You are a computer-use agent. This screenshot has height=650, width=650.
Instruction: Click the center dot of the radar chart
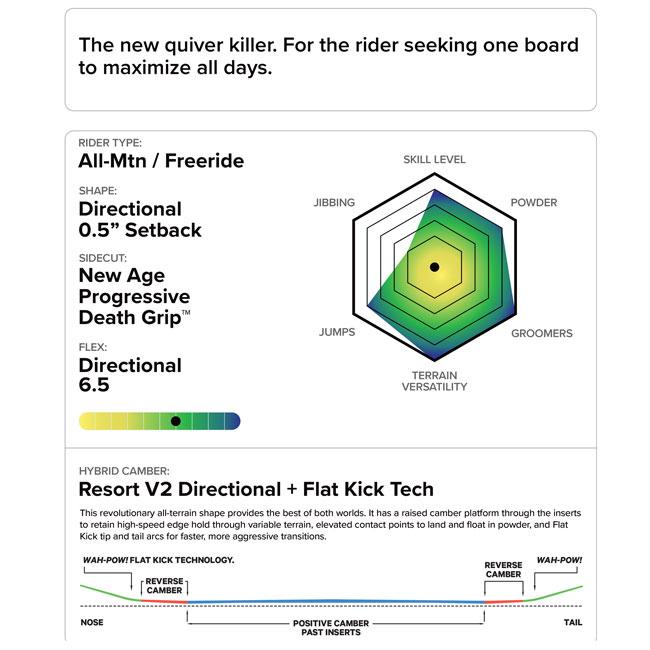click(x=434, y=267)
